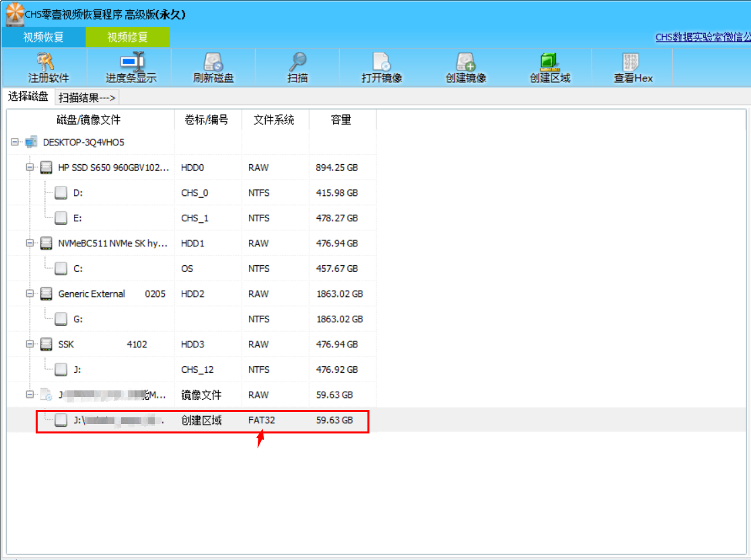Collapse the HP SSD S650 disk node

pyautogui.click(x=30, y=167)
